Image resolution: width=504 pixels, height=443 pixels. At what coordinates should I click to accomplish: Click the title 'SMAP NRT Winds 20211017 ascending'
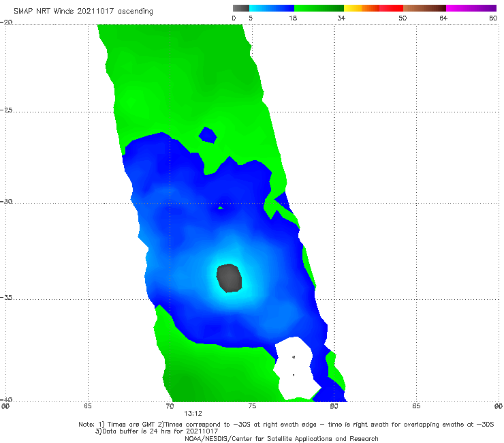(83, 12)
